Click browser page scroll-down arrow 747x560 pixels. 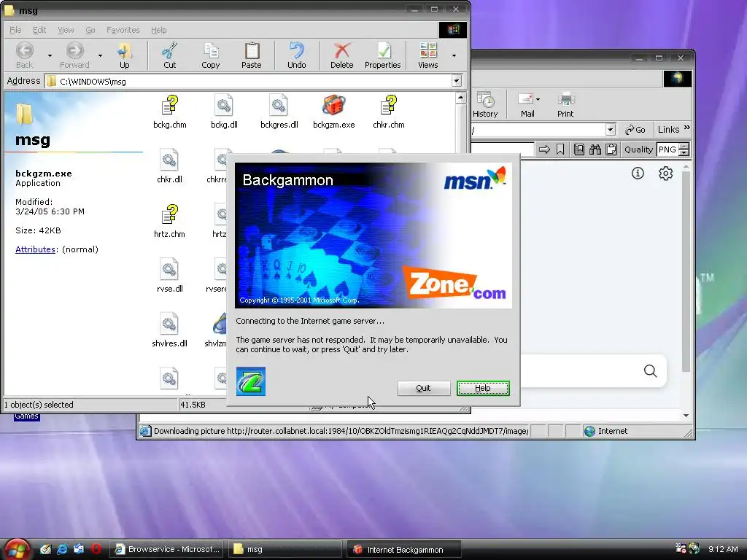[x=686, y=416]
